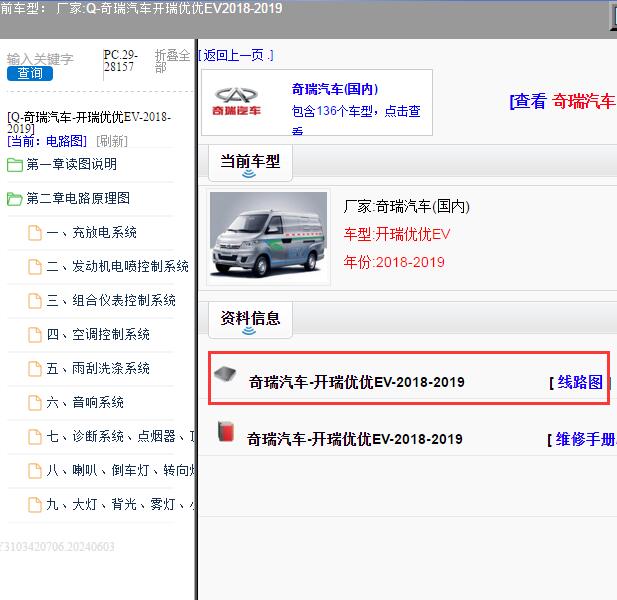Open 四、空调控制系统 diagram
Screen dimensions: 617x600
[98, 334]
